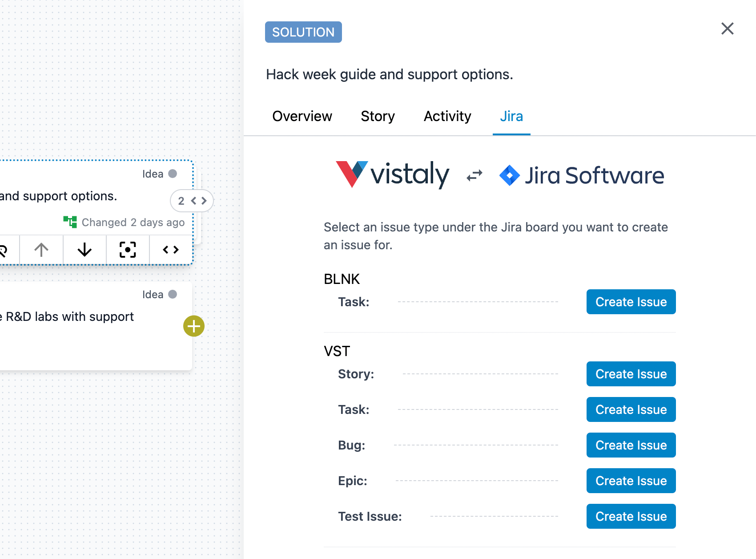Viewport: 756px width, 559px height.
Task: Click the Jira Software logo
Action: (582, 175)
